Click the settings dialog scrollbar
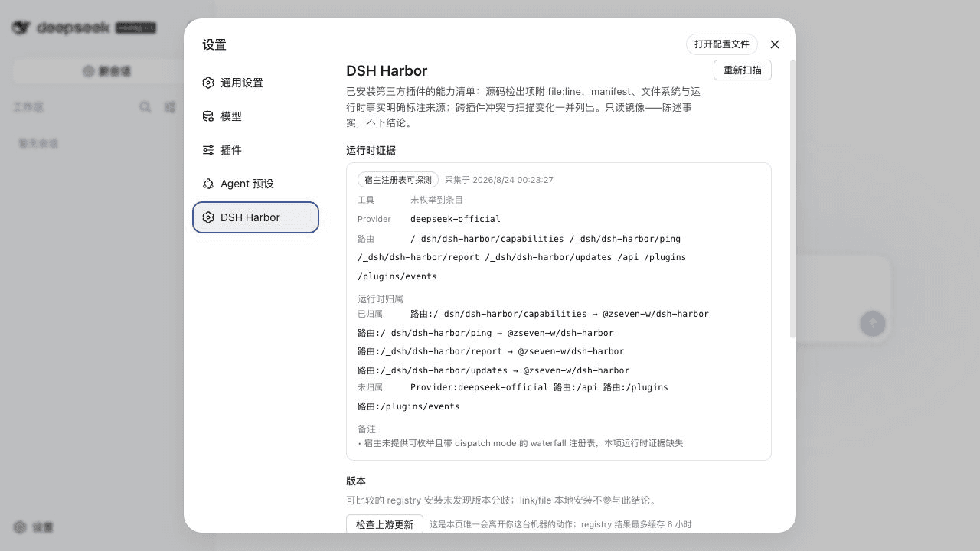The height and width of the screenshot is (551, 980). [x=792, y=199]
